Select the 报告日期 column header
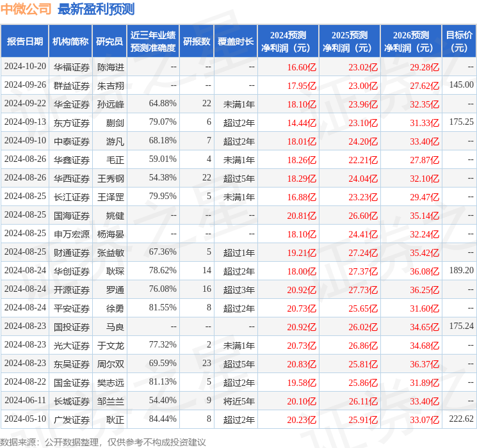The image size is (477, 448). click(x=24, y=42)
